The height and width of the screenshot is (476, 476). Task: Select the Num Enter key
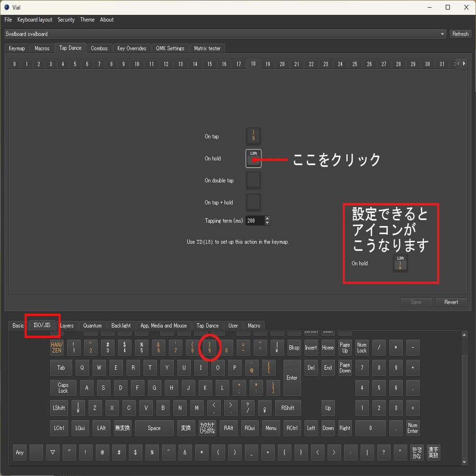click(x=413, y=428)
